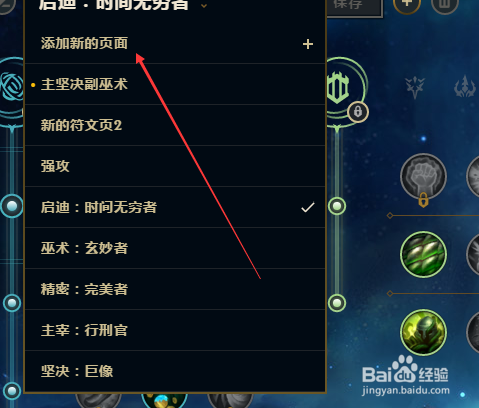Select the Resolve path castle icon
This screenshot has height=408, width=479.
(338, 88)
